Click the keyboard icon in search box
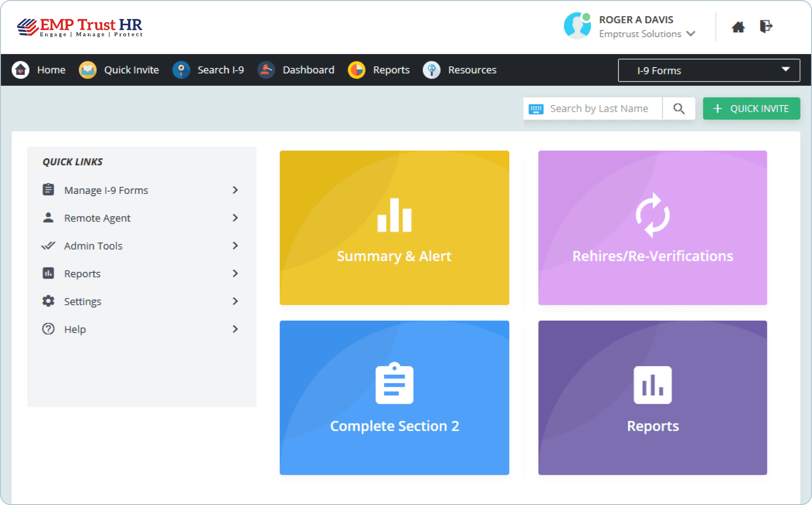 (x=536, y=109)
